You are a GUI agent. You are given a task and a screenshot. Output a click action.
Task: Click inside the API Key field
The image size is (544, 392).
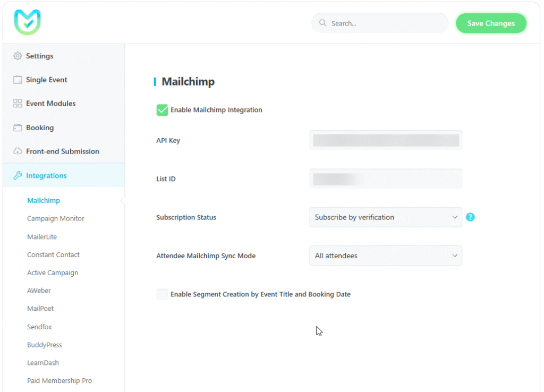coord(385,140)
